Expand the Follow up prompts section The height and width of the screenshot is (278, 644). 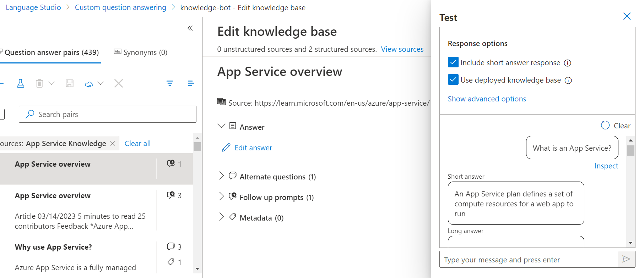pos(222,196)
